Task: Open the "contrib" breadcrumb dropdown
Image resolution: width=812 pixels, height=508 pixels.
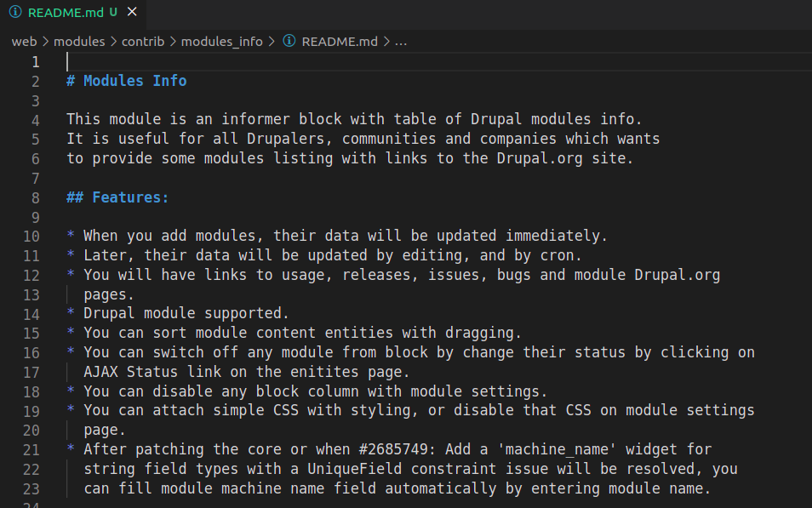Action: [142, 41]
